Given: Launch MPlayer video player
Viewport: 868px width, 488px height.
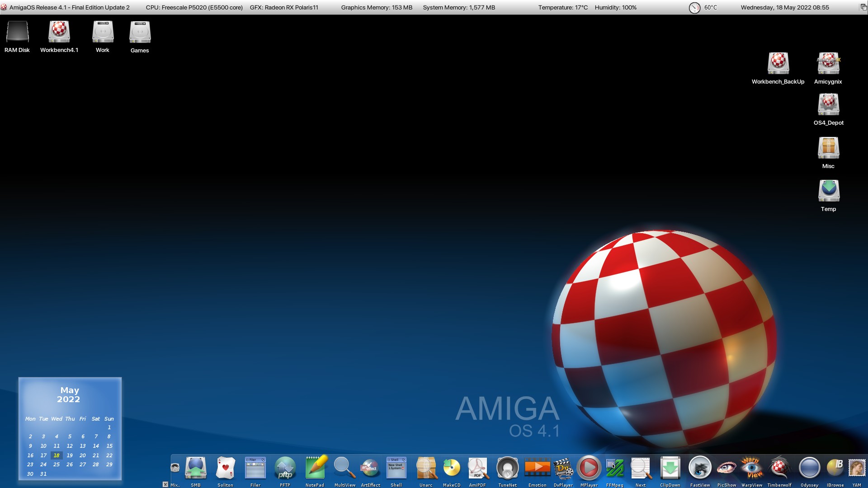Looking at the screenshot, I should 589,469.
